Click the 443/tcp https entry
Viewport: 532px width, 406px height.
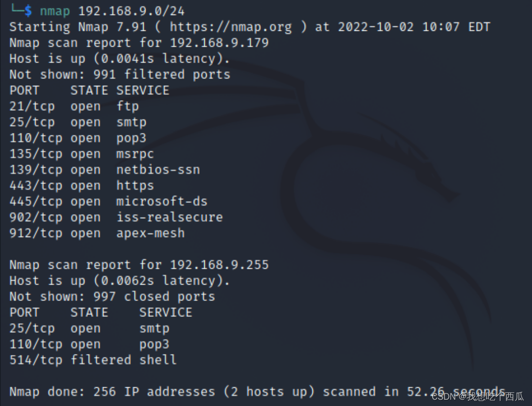coord(82,186)
